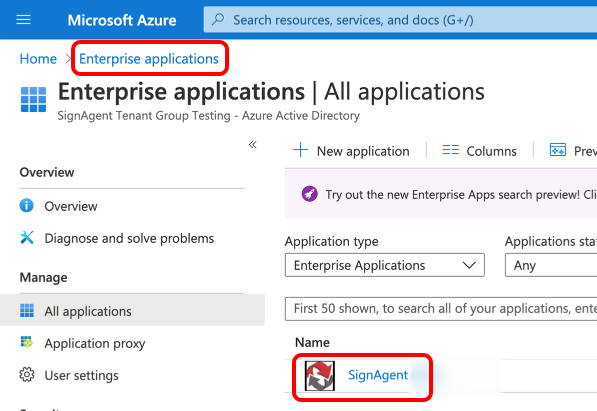Click the search magnifier icon
Screen dimensions: 597x411
tap(218, 19)
